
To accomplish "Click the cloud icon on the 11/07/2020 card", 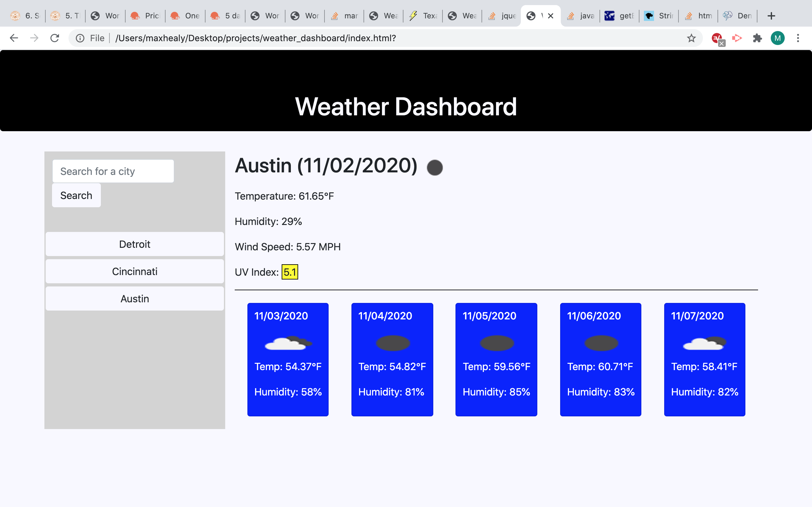I will 704,343.
